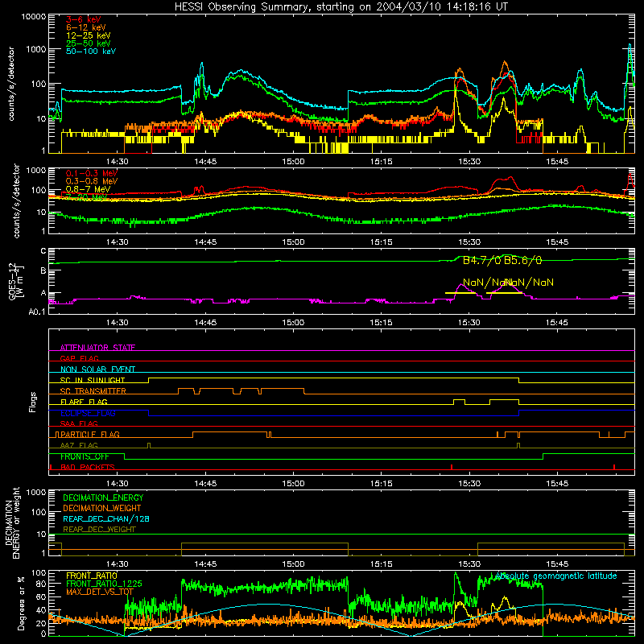Click the Degrees or % axis title
This screenshot has width=644, height=644.
[x=21, y=603]
